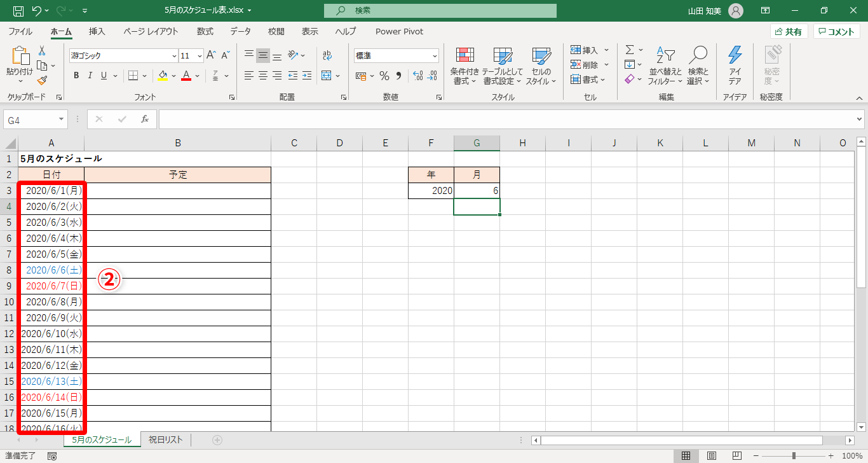
Task: Click the コメント button
Action: 837,31
